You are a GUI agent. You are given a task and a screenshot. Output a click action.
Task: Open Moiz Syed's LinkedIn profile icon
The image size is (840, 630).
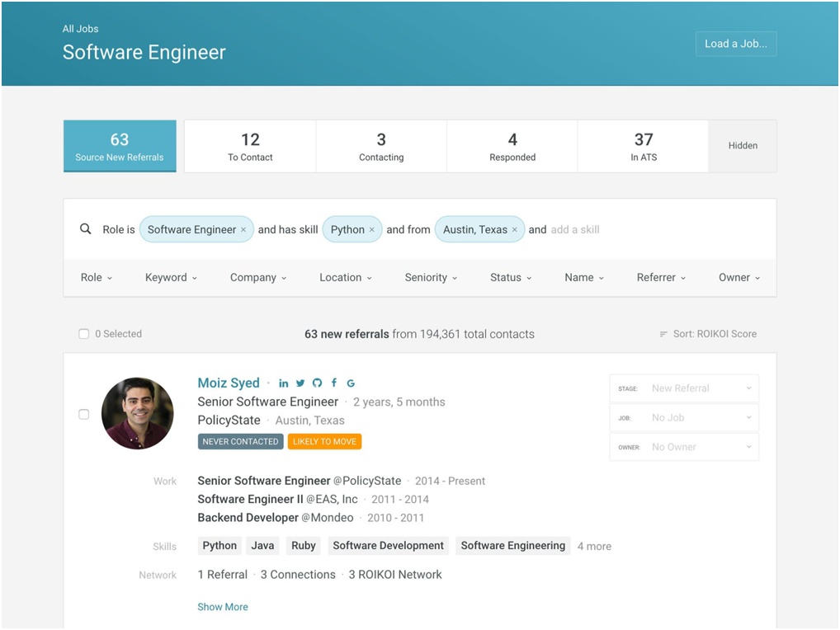tap(284, 383)
